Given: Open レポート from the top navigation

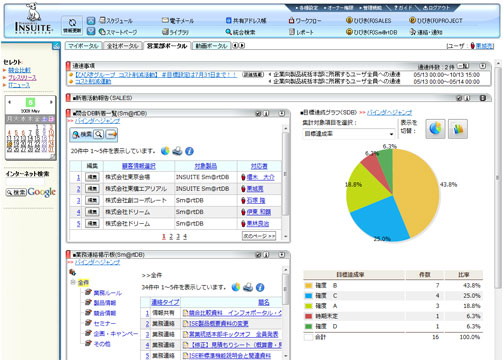Looking at the screenshot, I should [301, 32].
